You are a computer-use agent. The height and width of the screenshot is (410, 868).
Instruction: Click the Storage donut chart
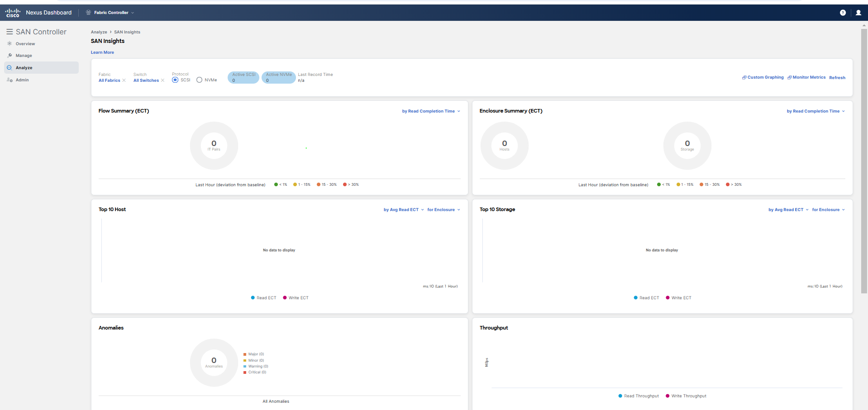coord(687,146)
